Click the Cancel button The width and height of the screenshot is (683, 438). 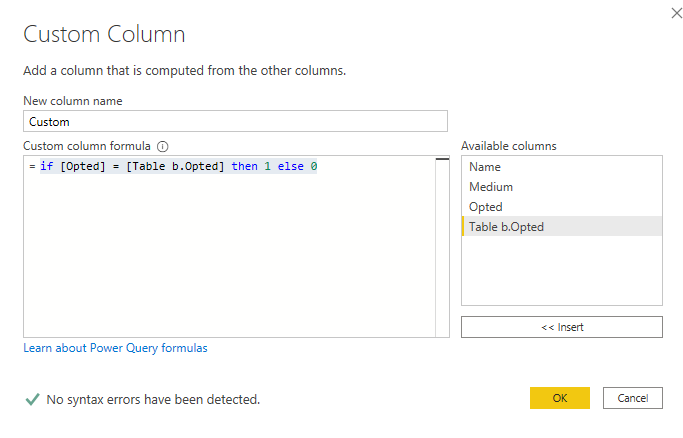coord(632,398)
